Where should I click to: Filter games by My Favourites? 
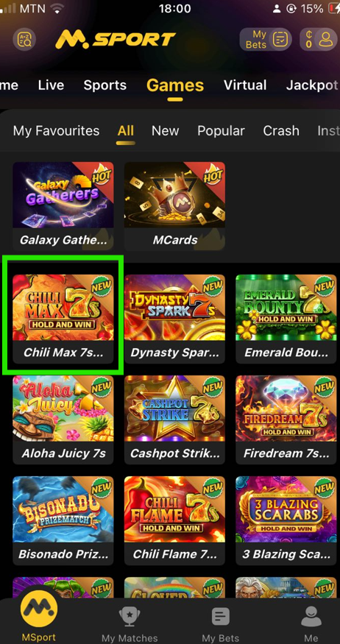[x=56, y=130]
